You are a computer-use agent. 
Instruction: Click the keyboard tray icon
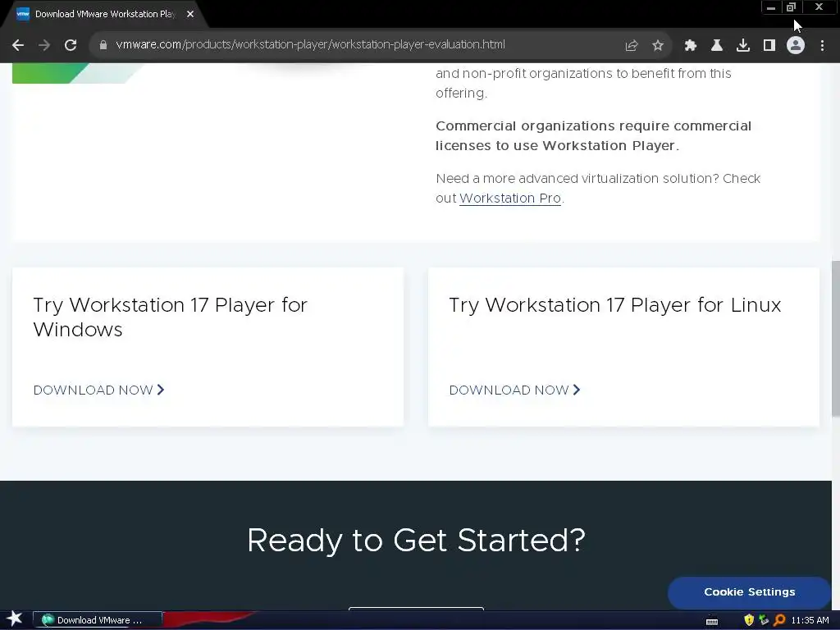(712, 621)
